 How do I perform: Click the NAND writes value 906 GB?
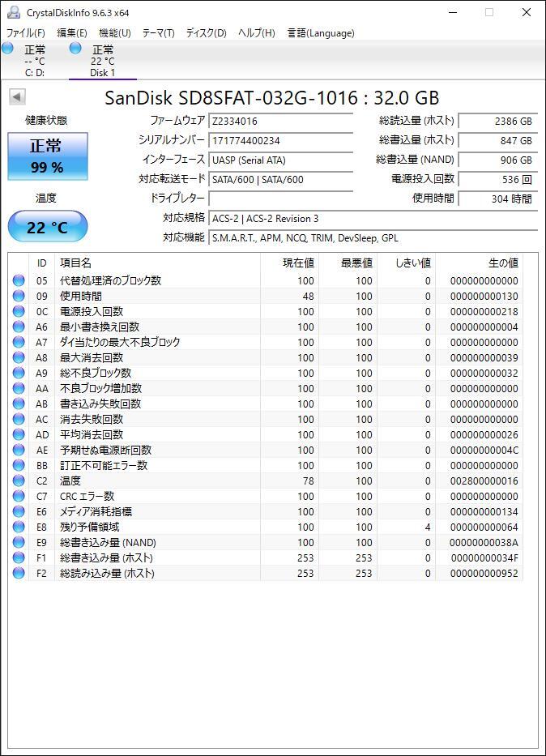[498, 160]
